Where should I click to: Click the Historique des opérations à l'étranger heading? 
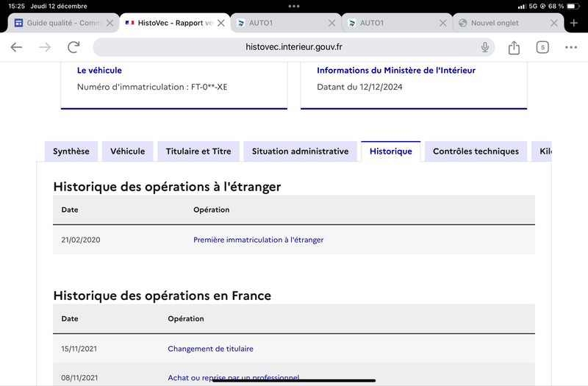167,187
